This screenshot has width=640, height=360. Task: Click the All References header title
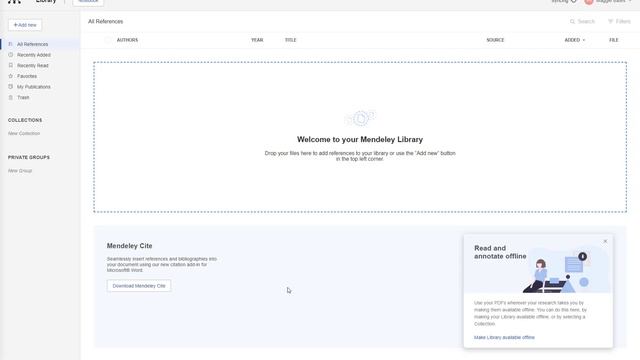click(105, 21)
